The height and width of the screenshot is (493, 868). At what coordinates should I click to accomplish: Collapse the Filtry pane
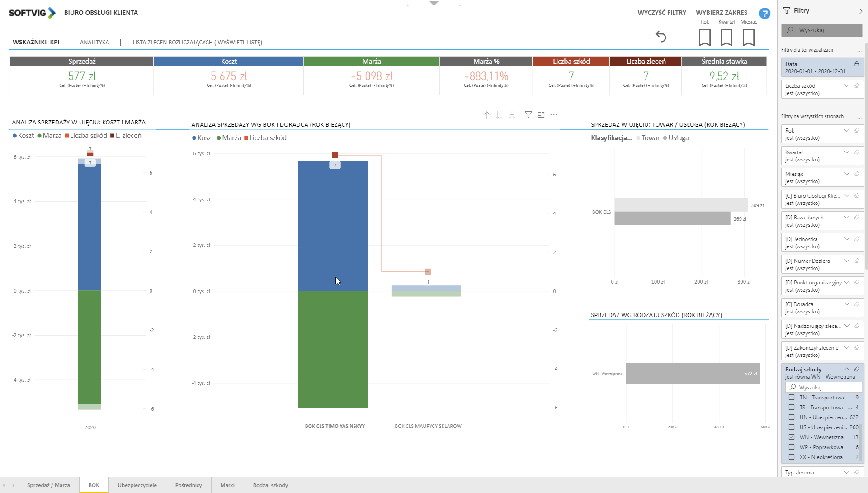click(x=860, y=11)
